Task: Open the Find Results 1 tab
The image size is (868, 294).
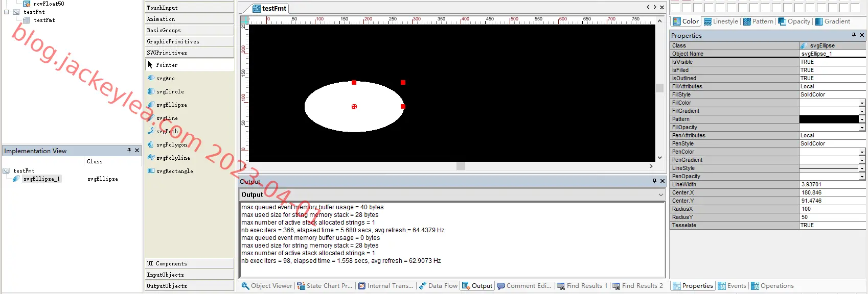Action: click(x=582, y=286)
